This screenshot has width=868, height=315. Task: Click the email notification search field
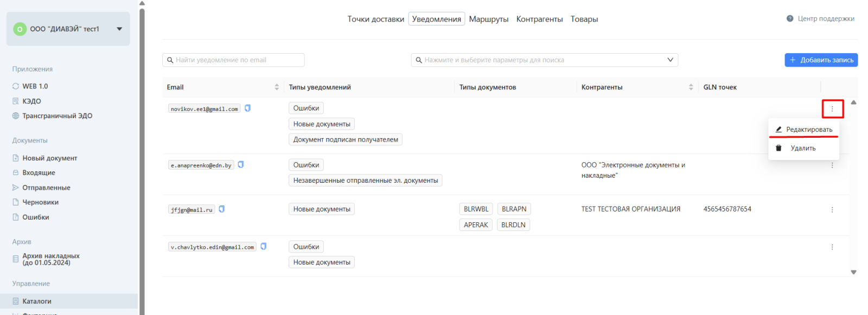pos(233,60)
